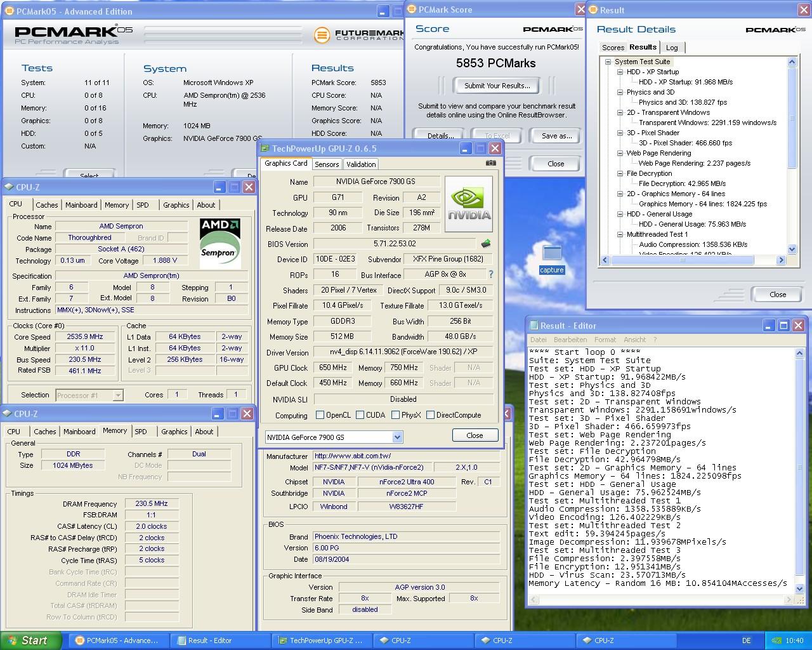Image resolution: width=812 pixels, height=650 pixels.
Task: Collapse the Physics and 3D node
Action: 620,92
